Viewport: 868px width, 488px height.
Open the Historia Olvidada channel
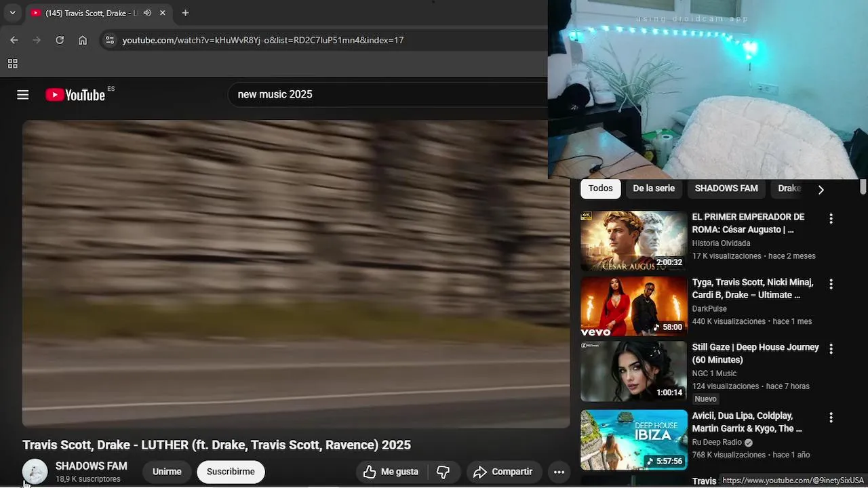pyautogui.click(x=721, y=243)
